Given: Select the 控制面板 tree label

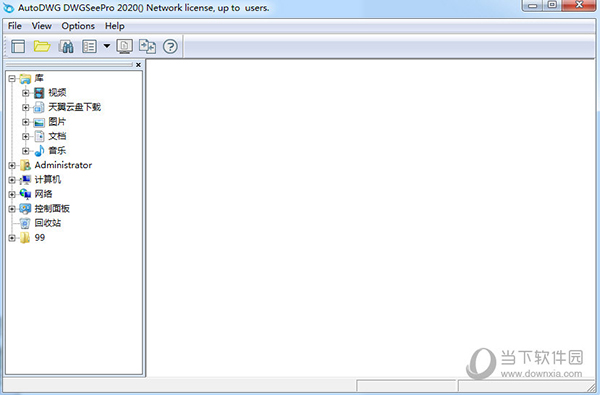Looking at the screenshot, I should 52,209.
